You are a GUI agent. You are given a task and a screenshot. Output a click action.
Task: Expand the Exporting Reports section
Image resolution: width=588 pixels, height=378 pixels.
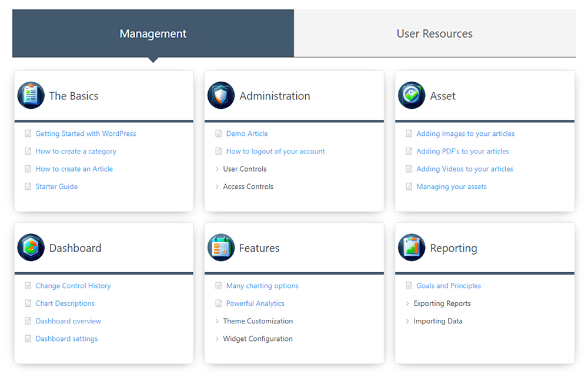point(442,303)
